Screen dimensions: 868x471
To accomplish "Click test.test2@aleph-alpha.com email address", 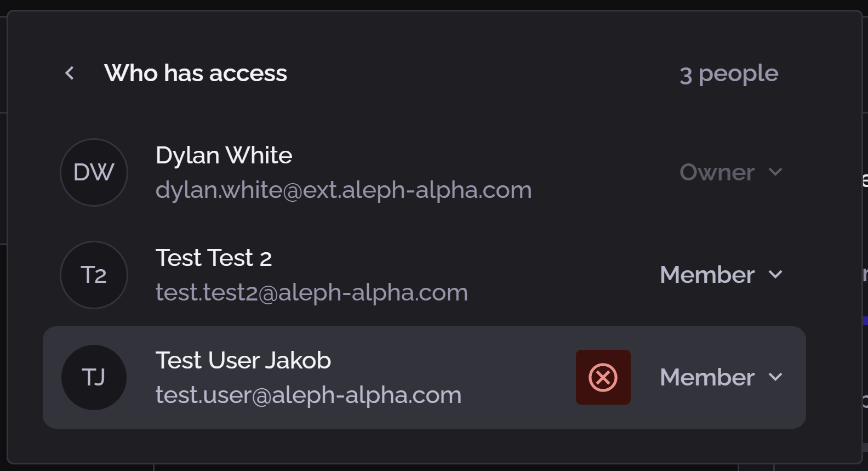I will (312, 292).
